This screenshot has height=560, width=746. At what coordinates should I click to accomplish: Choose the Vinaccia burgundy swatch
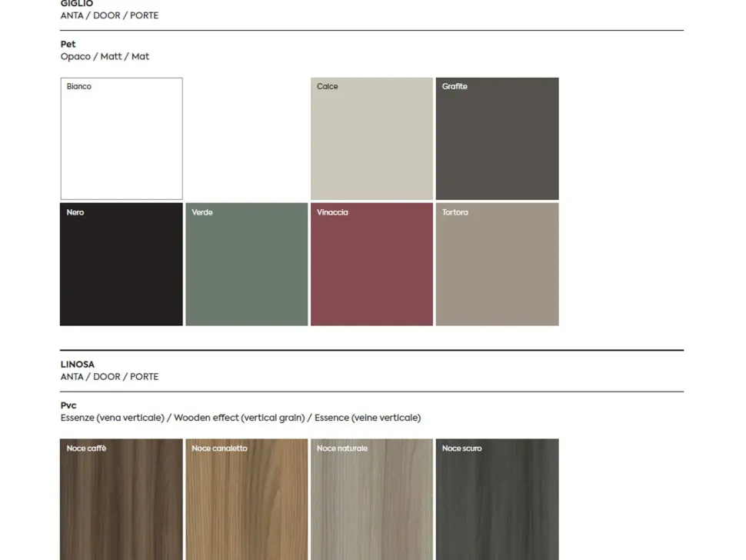pyautogui.click(x=371, y=264)
